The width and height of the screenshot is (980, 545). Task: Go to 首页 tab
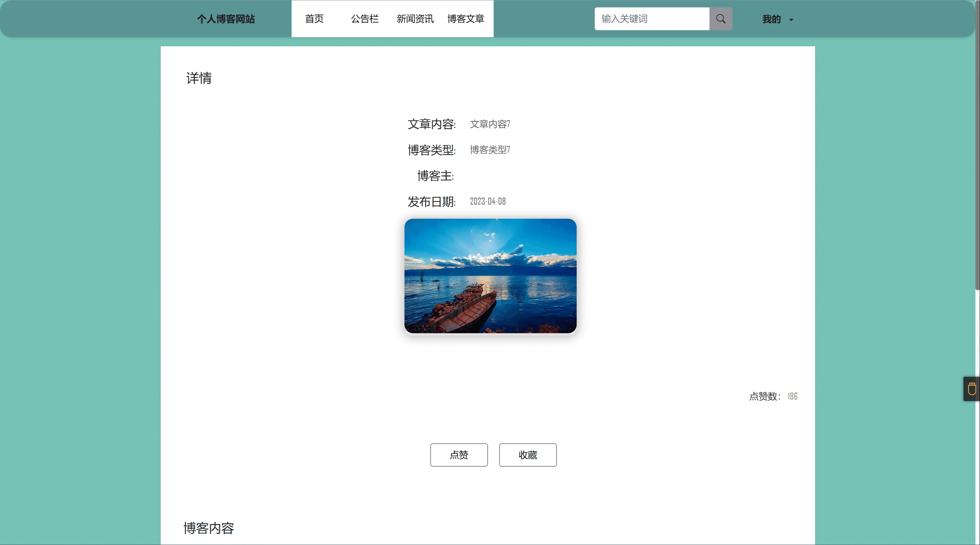pos(314,19)
